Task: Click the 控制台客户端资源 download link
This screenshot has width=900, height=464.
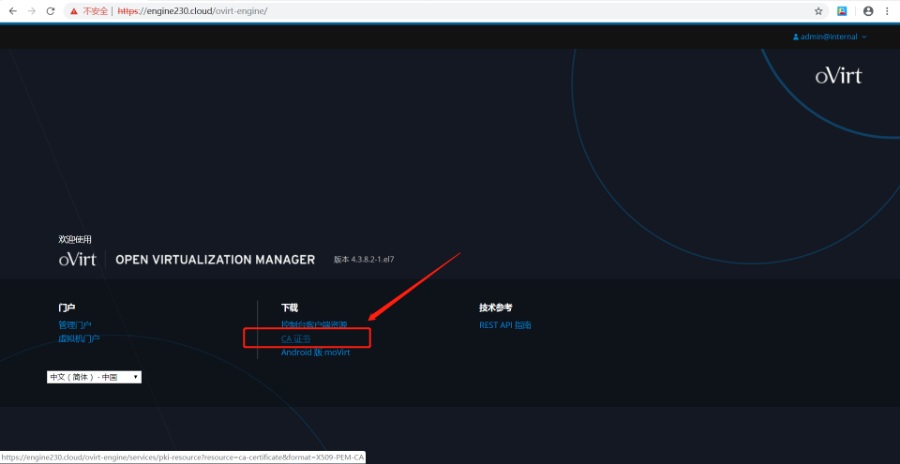Action: coord(314,324)
